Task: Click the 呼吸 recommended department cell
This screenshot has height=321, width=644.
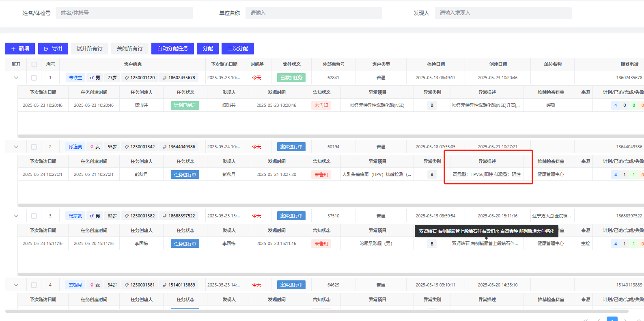Action: tap(551, 105)
